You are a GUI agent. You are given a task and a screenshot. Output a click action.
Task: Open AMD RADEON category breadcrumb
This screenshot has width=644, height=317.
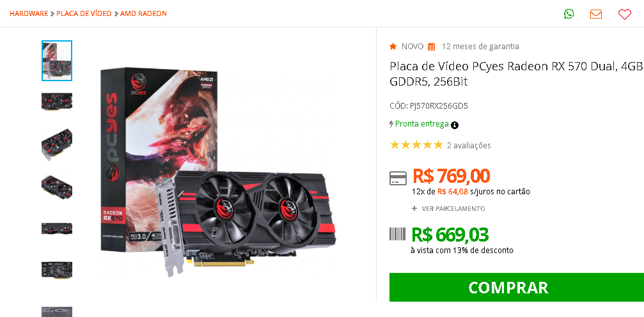(143, 13)
